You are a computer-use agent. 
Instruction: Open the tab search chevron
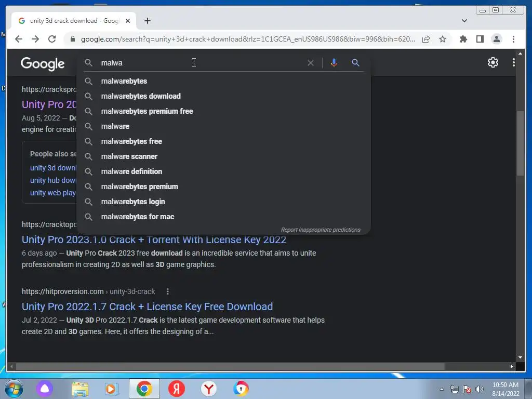coord(464,21)
